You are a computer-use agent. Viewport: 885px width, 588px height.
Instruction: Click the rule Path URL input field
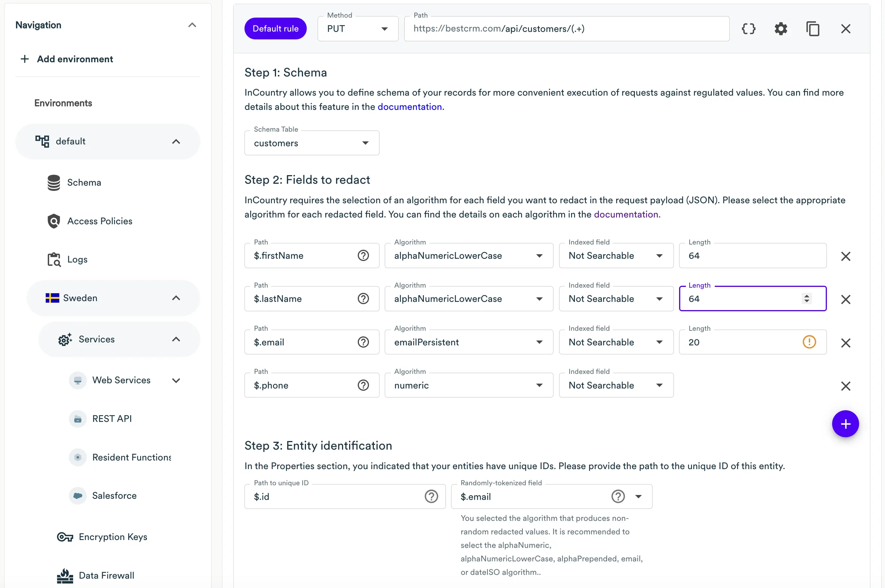[x=566, y=29]
